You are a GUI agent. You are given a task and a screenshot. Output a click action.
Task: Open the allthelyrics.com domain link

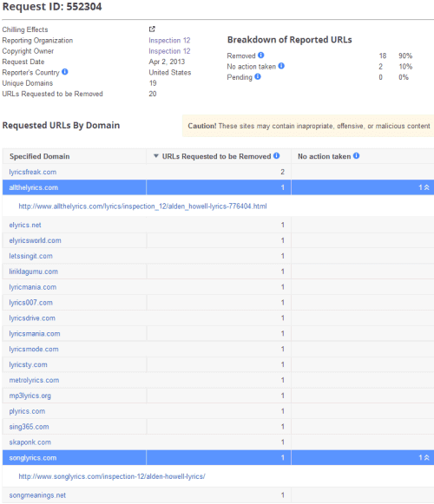(34, 187)
